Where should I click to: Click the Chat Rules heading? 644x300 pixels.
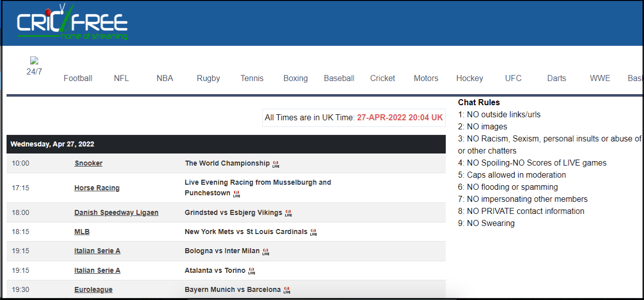point(479,102)
